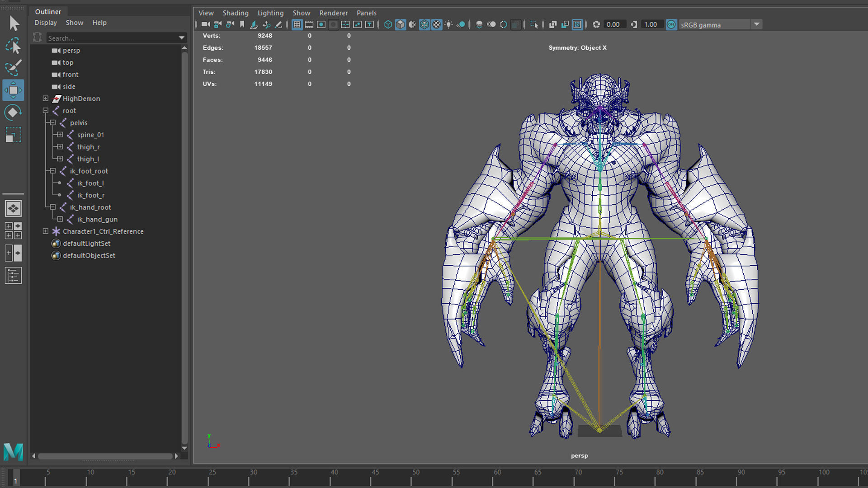This screenshot has width=868, height=488.
Task: Toggle X-ray joints icon
Action: point(577,24)
